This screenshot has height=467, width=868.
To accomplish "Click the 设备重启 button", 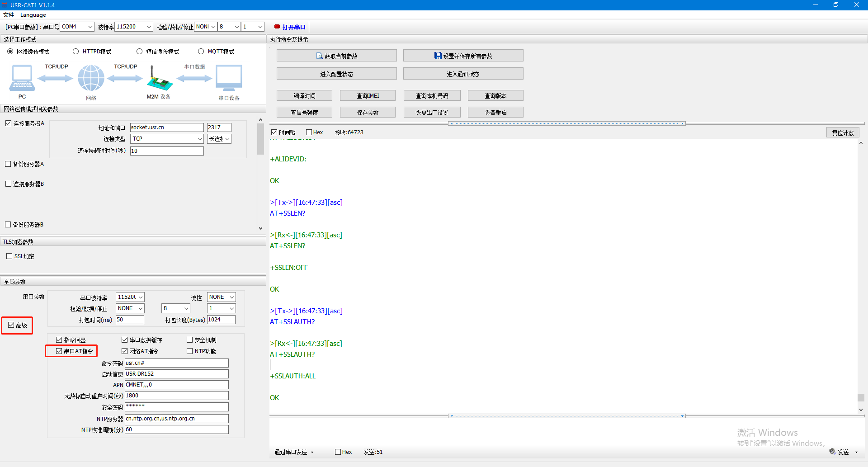I will click(495, 113).
